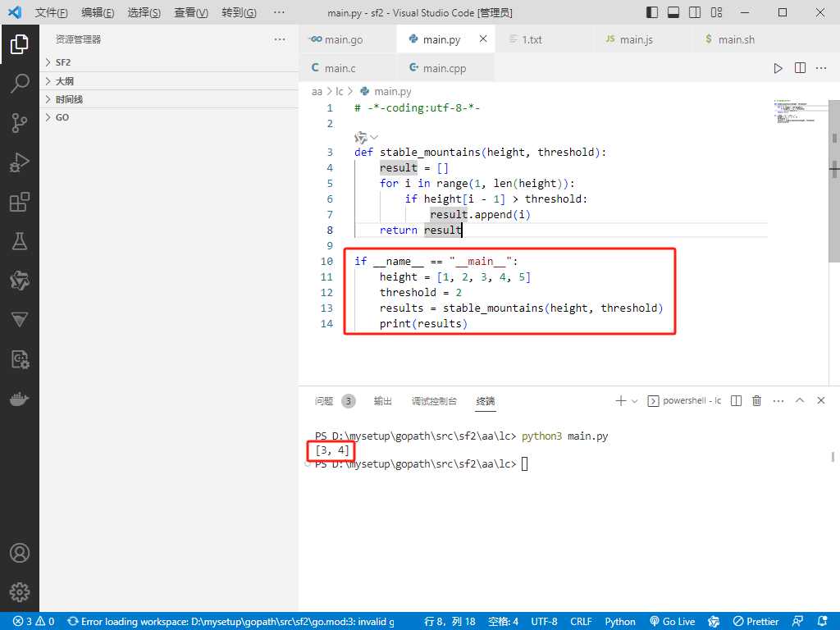
Task: Open the 问题 problems panel tab
Action: coord(335,400)
